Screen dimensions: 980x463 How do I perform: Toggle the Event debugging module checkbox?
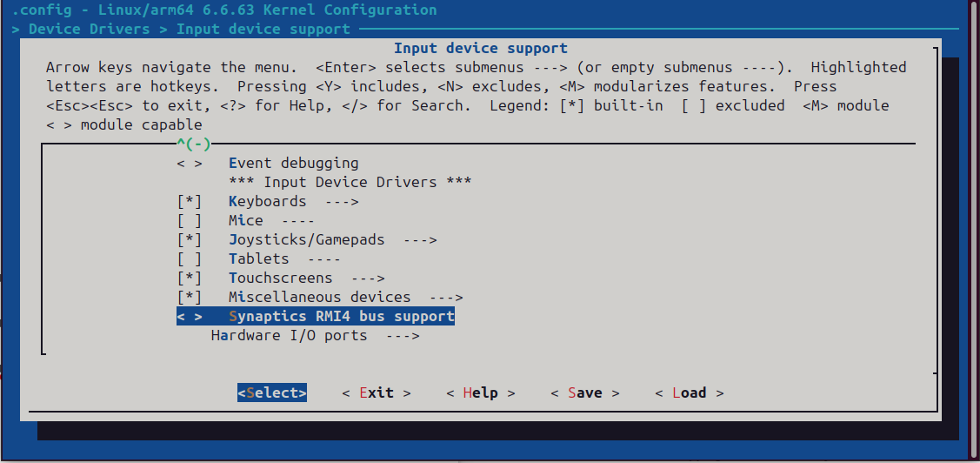tap(190, 164)
